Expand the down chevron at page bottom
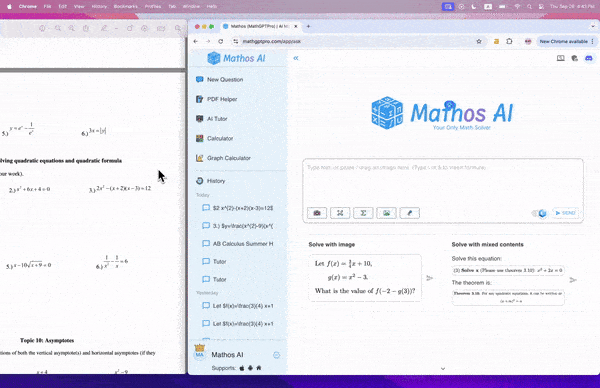600x388 pixels. (x=443, y=369)
